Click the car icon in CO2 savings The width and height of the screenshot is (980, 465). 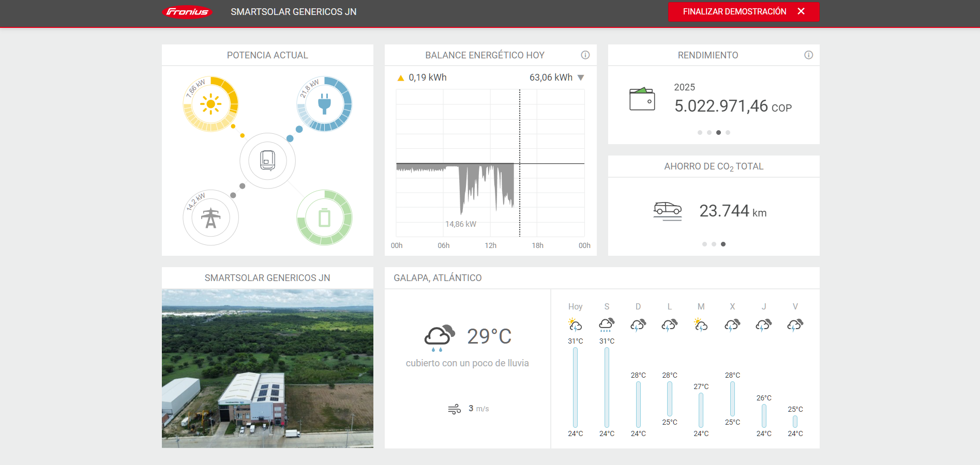pyautogui.click(x=667, y=210)
